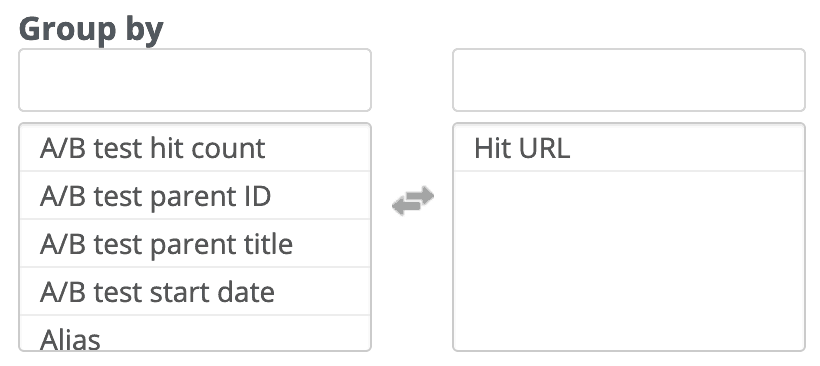Place cursor in search box over available fields
Image resolution: width=820 pixels, height=366 pixels.
point(195,80)
